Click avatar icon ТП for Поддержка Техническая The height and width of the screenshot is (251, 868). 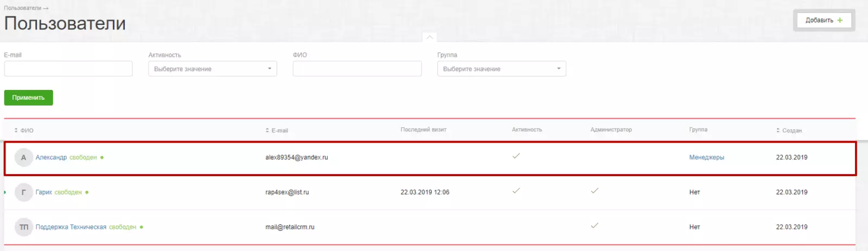[23, 227]
